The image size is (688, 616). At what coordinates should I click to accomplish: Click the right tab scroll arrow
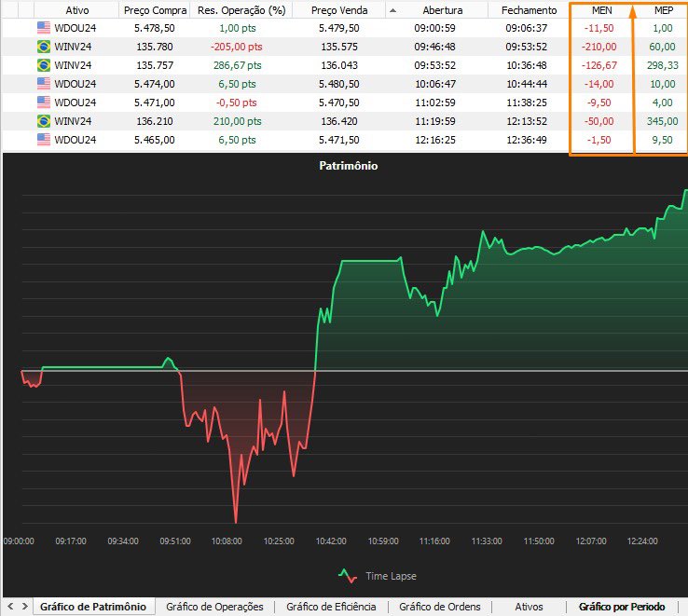[x=25, y=607]
